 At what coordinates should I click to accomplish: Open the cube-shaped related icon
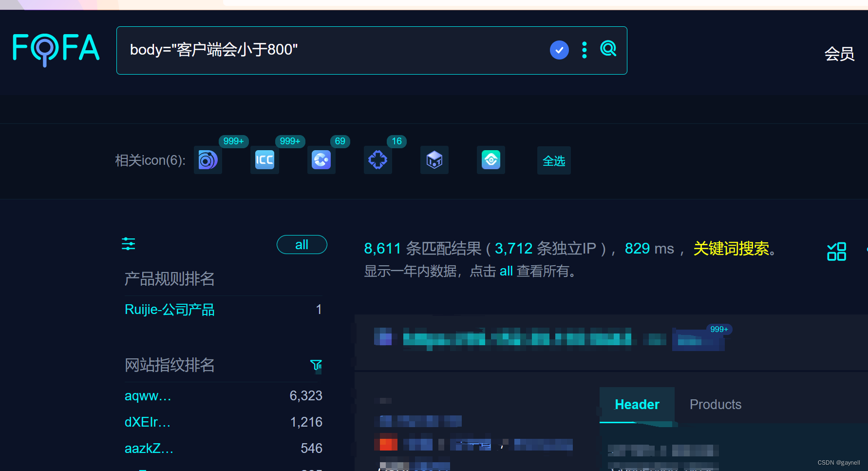434,160
